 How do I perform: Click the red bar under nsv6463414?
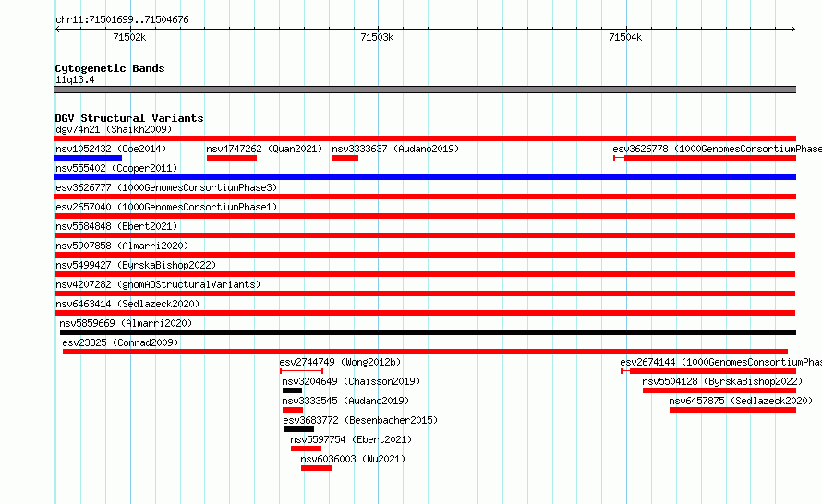click(425, 313)
